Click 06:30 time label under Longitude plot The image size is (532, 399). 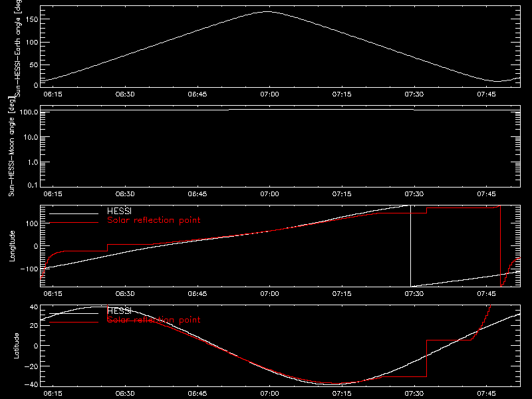[x=125, y=294]
